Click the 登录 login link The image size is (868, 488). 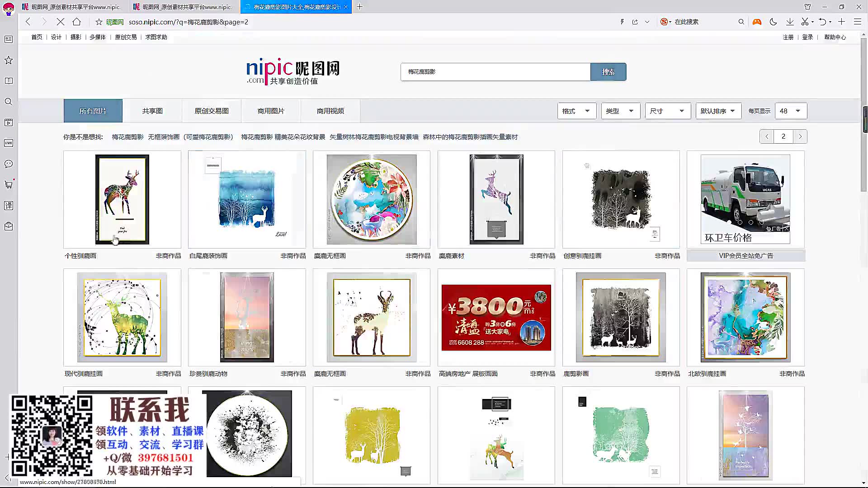[x=807, y=37]
